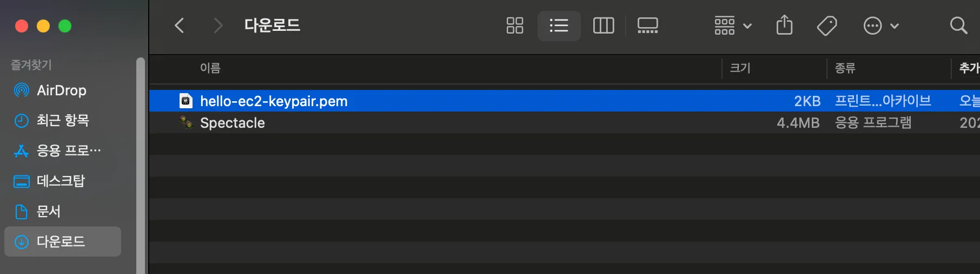
Task: Switch to icon grid view
Action: point(514,25)
